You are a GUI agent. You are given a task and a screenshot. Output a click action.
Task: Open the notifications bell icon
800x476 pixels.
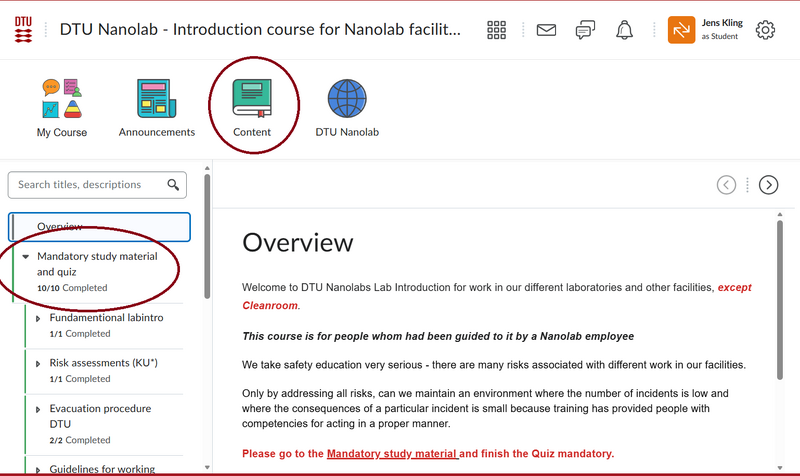tap(624, 30)
